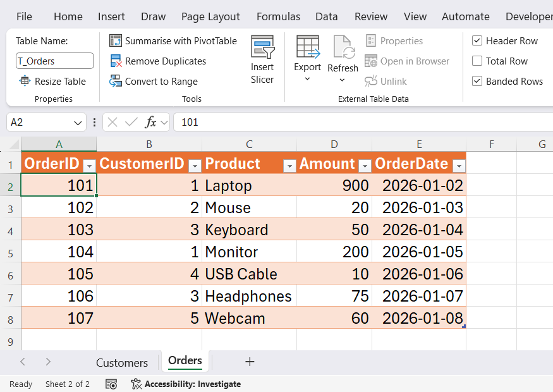The width and height of the screenshot is (553, 392).
Task: Click the formula bar drag handle dots
Action: [94, 123]
